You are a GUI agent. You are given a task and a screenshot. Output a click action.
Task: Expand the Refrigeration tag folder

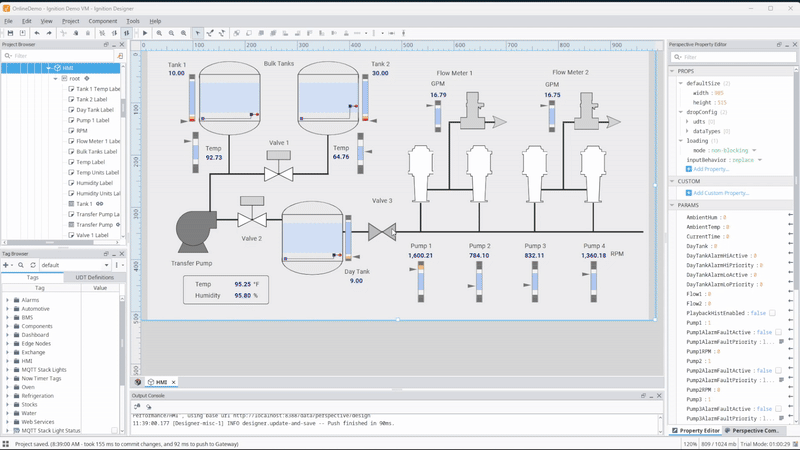click(7, 396)
